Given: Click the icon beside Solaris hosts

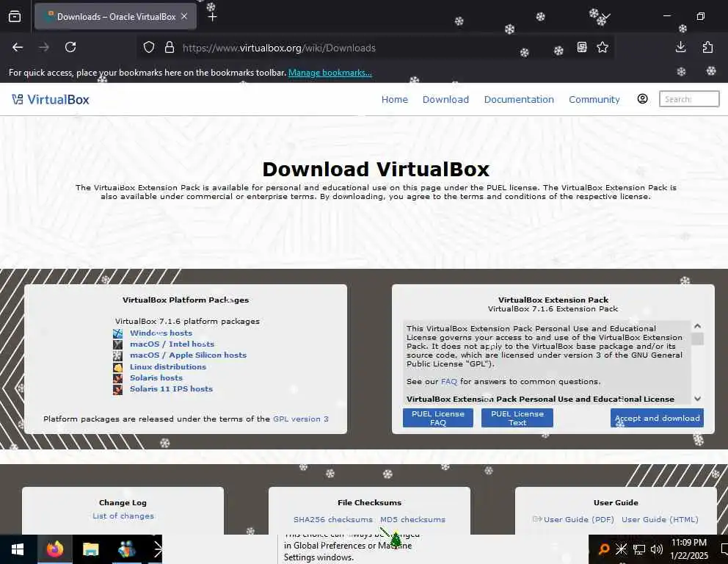Looking at the screenshot, I should [118, 378].
